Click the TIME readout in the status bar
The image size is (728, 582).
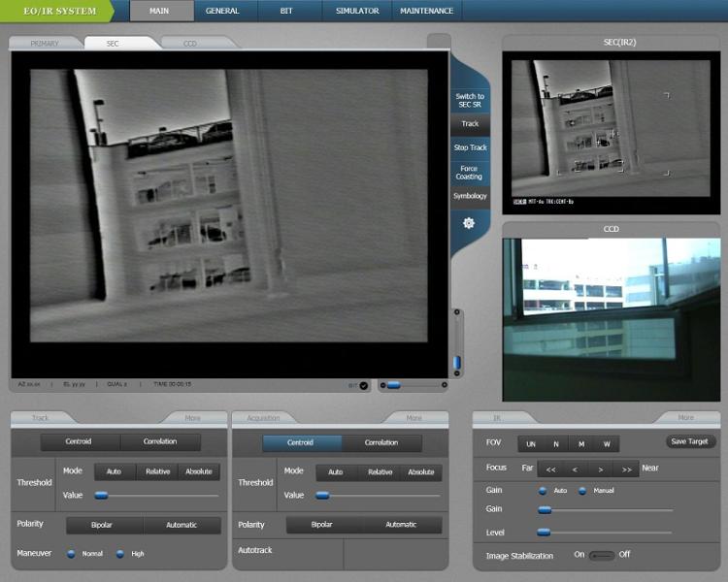pos(172,384)
